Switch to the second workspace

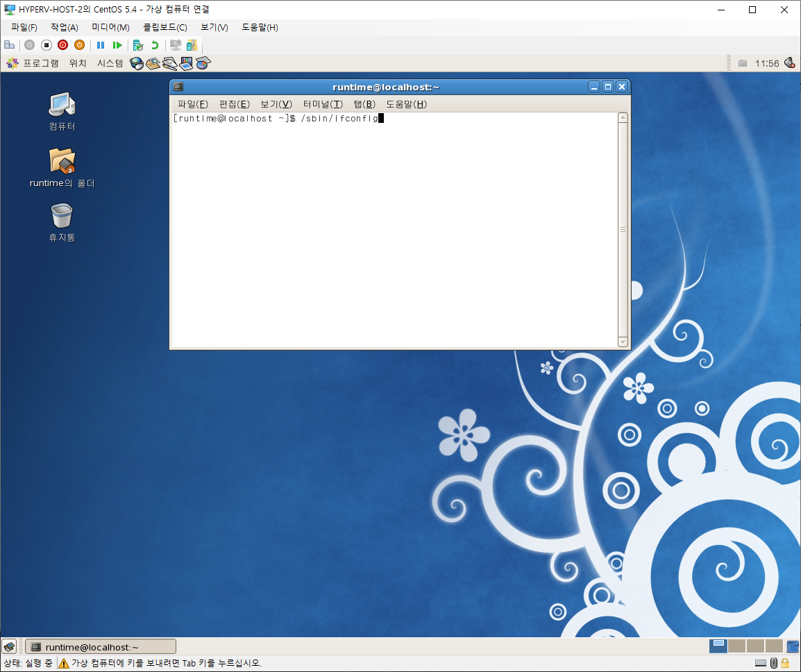point(736,646)
